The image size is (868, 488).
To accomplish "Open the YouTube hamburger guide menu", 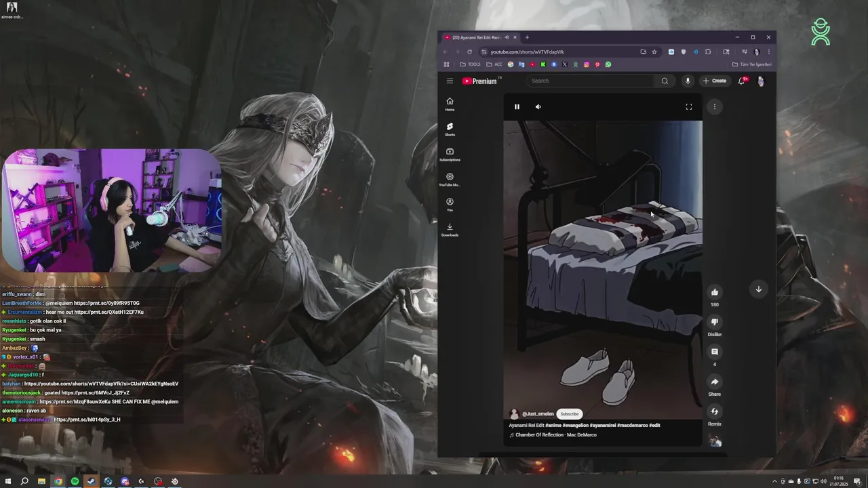I will coord(450,81).
